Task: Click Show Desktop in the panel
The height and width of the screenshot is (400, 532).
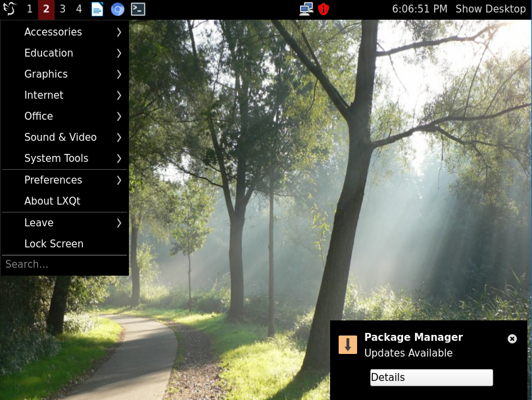Action: coord(491,9)
